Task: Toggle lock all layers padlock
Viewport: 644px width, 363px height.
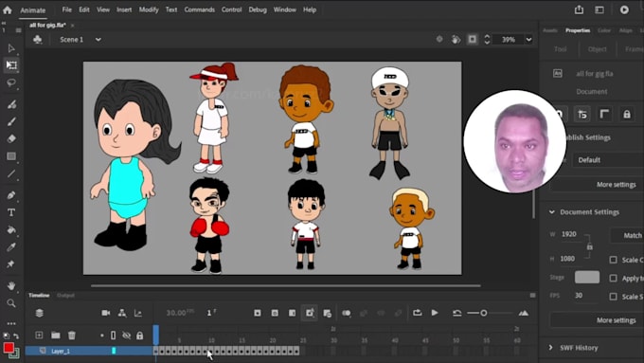Action: tap(139, 336)
